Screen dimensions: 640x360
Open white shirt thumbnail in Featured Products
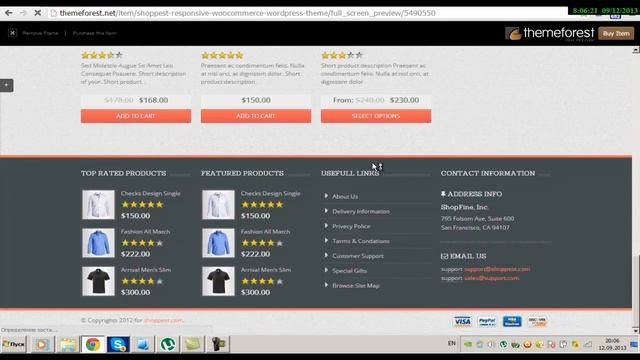(x=218, y=204)
